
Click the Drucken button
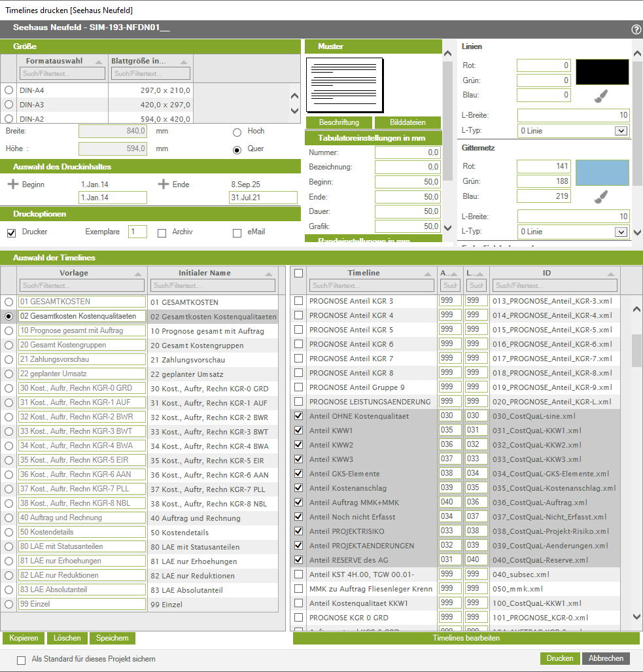(x=560, y=658)
